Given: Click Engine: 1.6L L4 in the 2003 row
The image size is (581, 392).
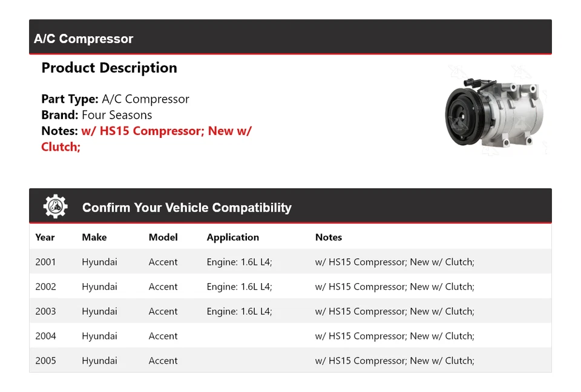Looking at the screenshot, I should (240, 311).
